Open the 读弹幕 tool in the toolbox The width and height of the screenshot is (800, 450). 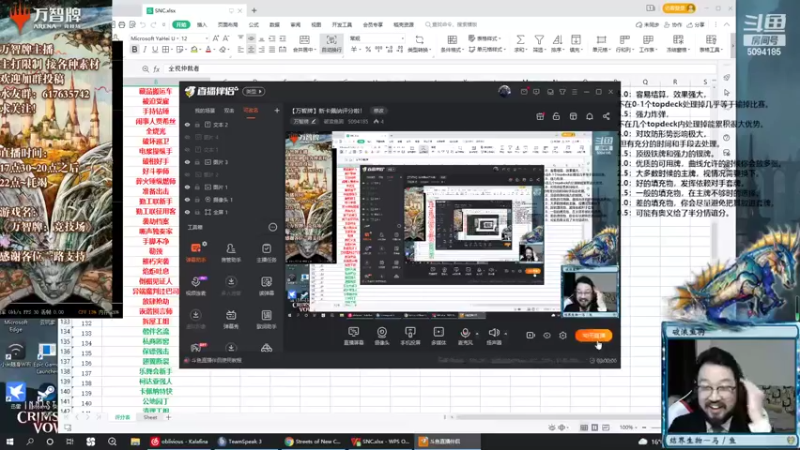pyautogui.click(x=266, y=286)
